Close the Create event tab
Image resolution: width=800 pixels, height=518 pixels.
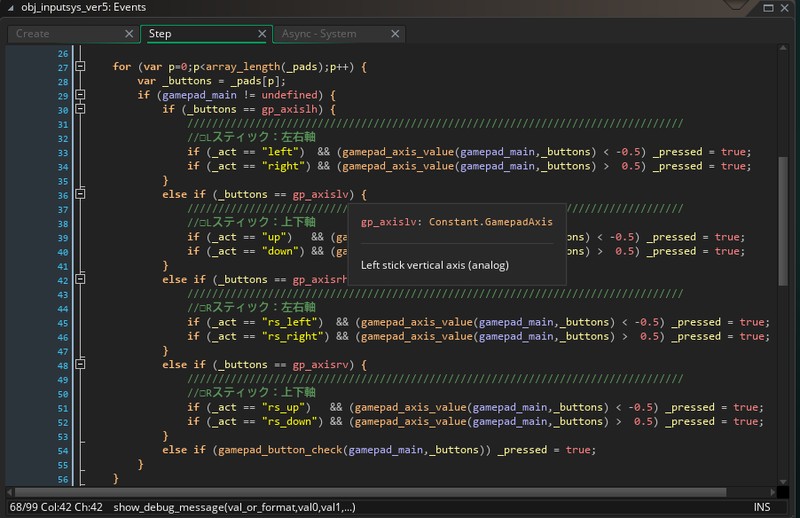pos(128,34)
